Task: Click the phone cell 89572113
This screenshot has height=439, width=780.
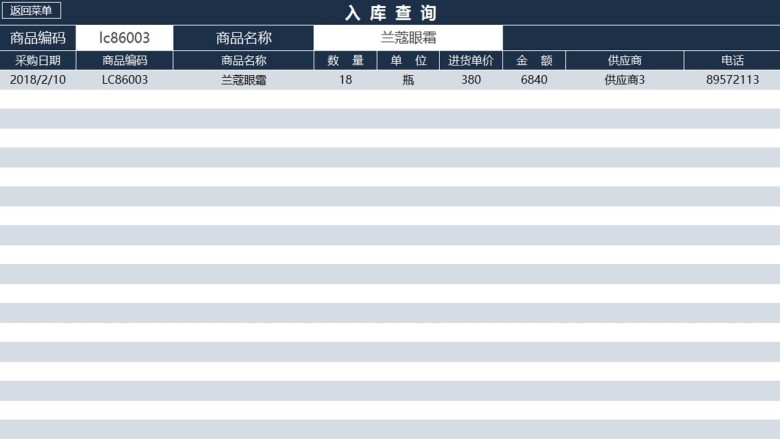Action: [732, 80]
